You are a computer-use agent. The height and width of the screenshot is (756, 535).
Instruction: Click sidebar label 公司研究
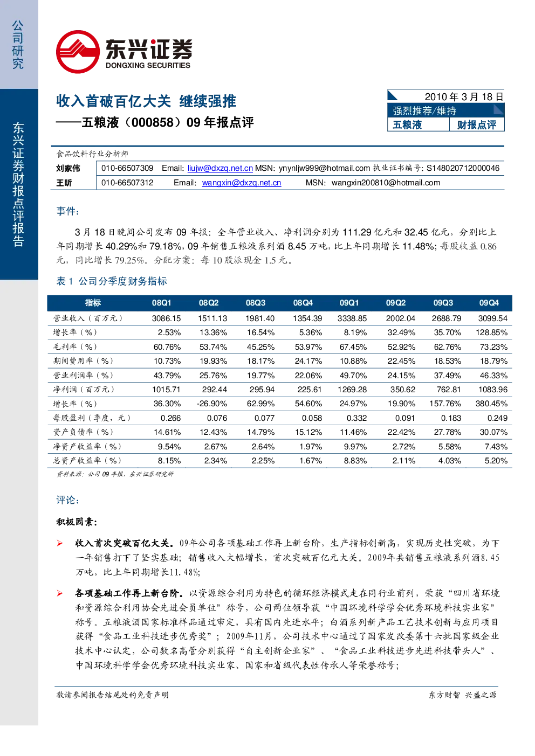(x=18, y=45)
